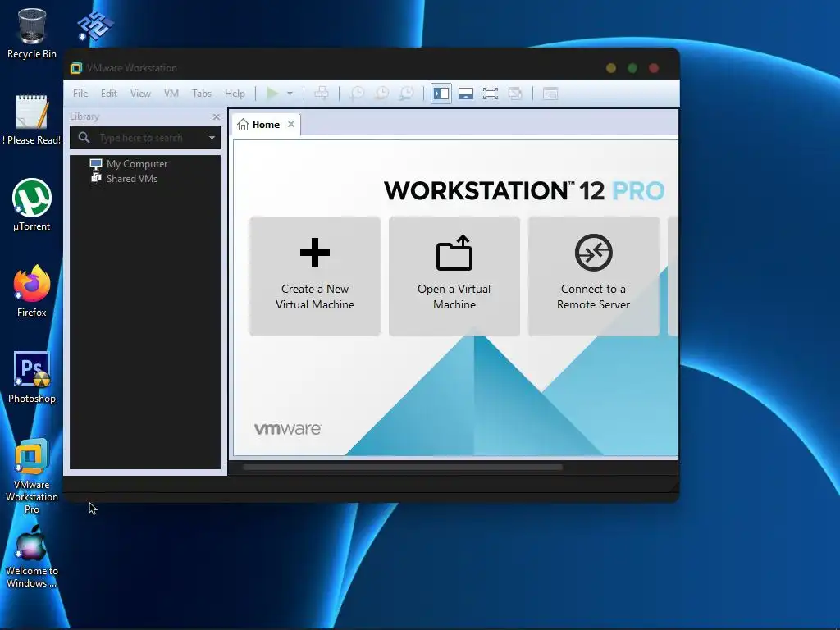Expand the power options dropdown arrow
This screenshot has height=630, width=840.
click(290, 94)
